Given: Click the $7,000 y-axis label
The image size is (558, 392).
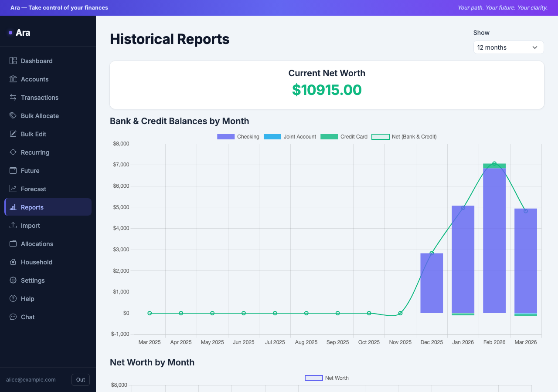Looking at the screenshot, I should pos(121,165).
